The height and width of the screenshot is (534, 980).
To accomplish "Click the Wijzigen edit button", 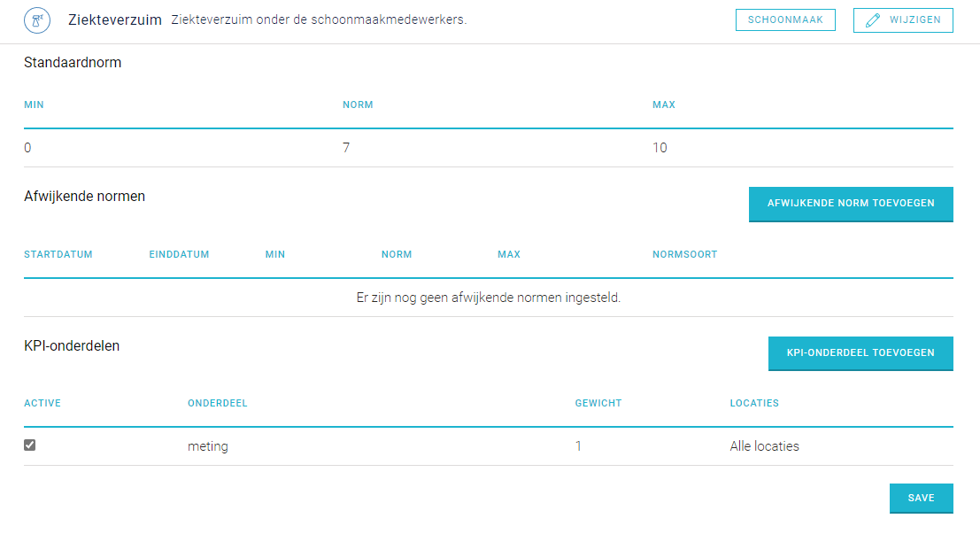I will coord(903,20).
